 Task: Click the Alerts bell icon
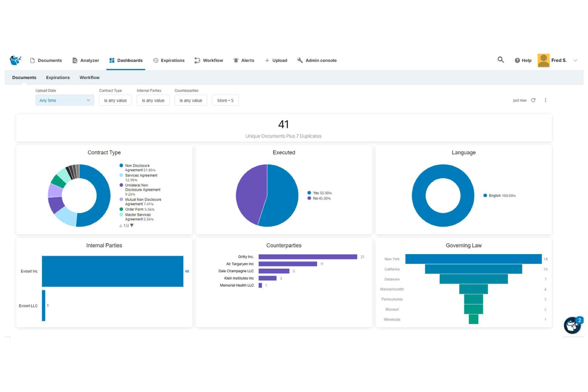[x=237, y=60]
